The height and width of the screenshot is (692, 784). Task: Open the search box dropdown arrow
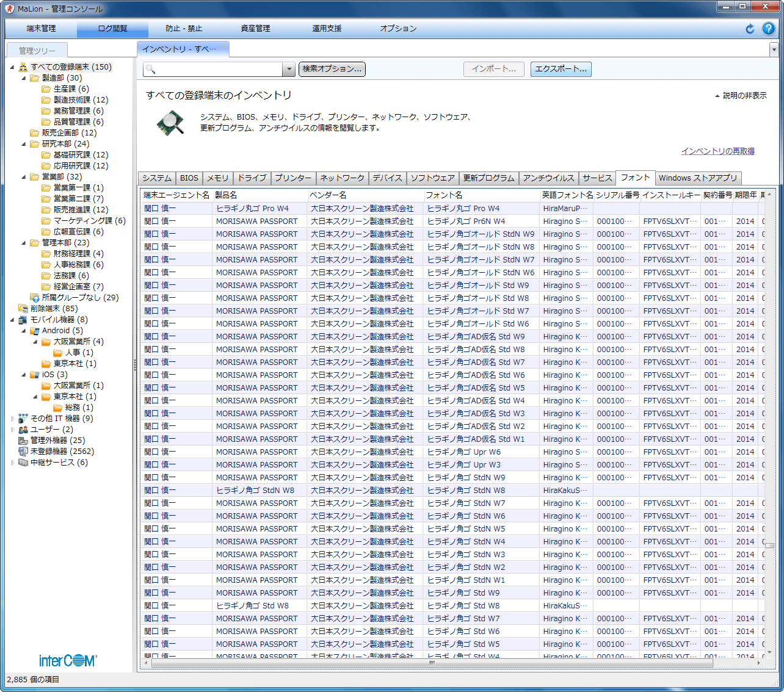point(289,70)
